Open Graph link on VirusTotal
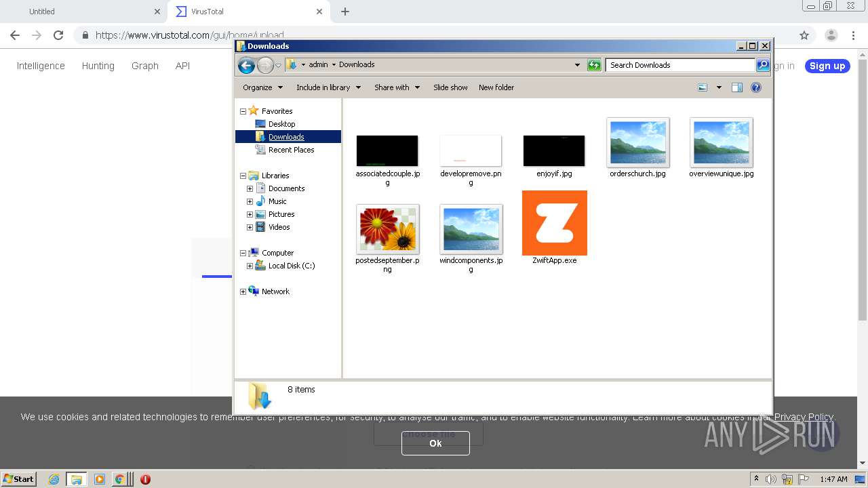This screenshot has width=868, height=488. 145,66
